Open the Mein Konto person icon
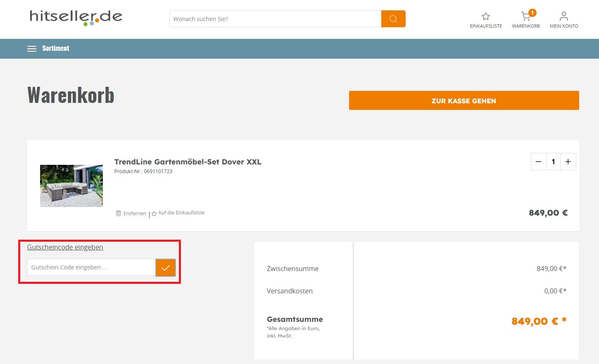599x364 pixels. tap(564, 17)
